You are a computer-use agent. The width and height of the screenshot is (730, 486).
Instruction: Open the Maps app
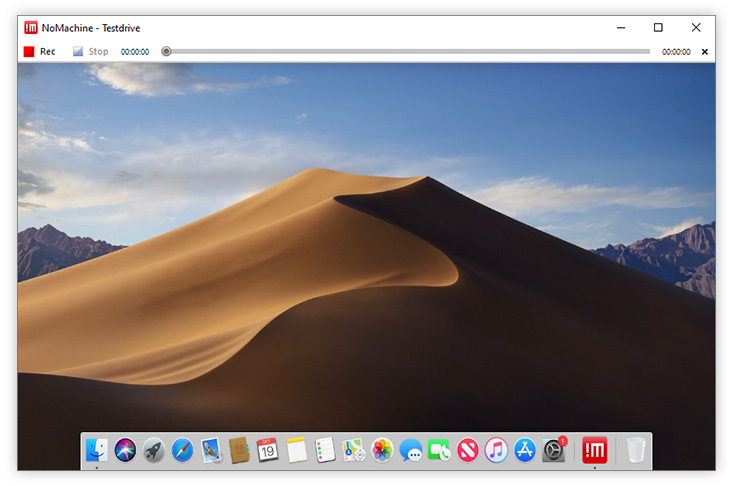[x=353, y=450]
